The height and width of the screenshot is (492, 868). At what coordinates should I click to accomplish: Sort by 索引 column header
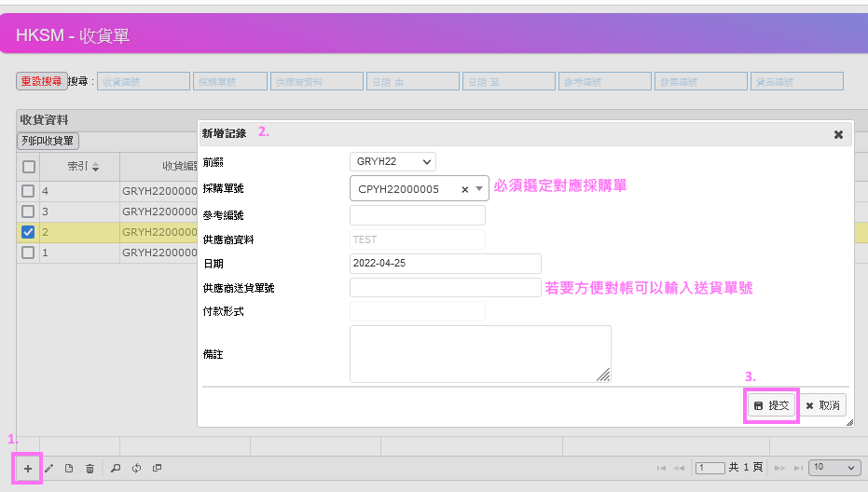(x=83, y=167)
